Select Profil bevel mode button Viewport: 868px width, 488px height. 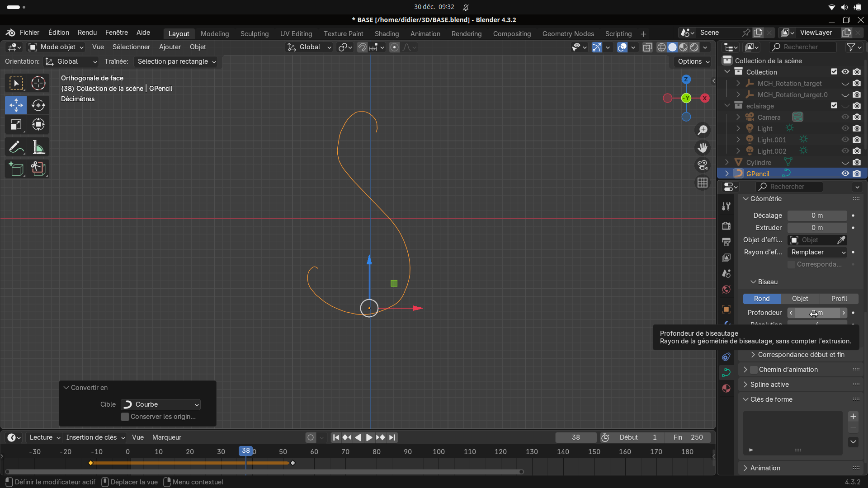839,299
